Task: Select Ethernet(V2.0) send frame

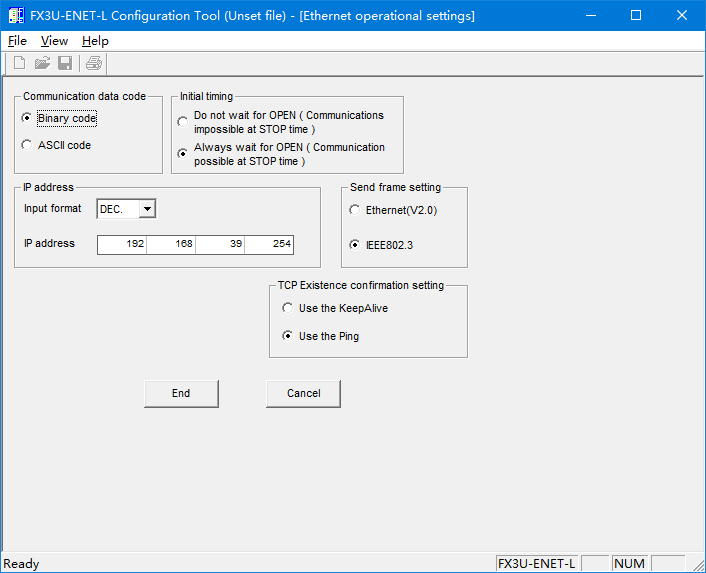Action: [x=355, y=210]
